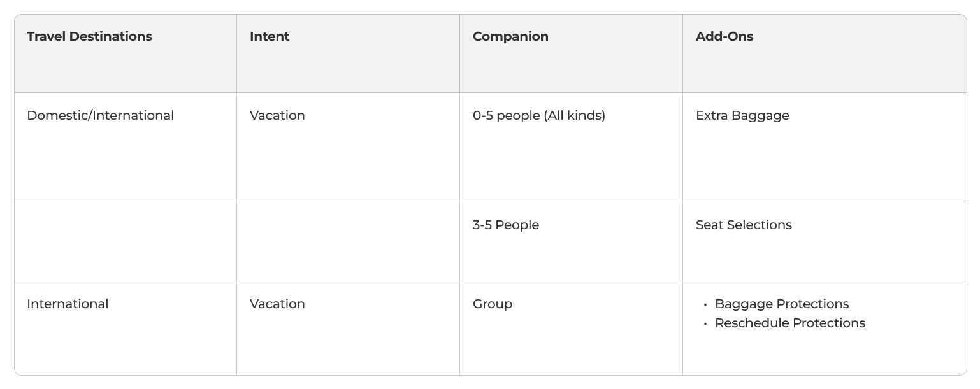Click the Travel Destinations column header

(x=89, y=36)
